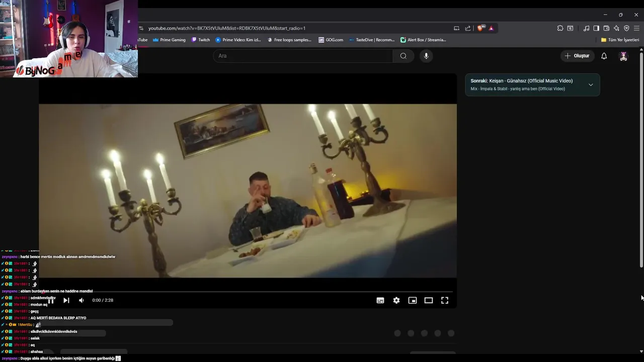Image resolution: width=644 pixels, height=362 pixels.
Task: Open TasteDive bookmark
Action: tap(372, 40)
